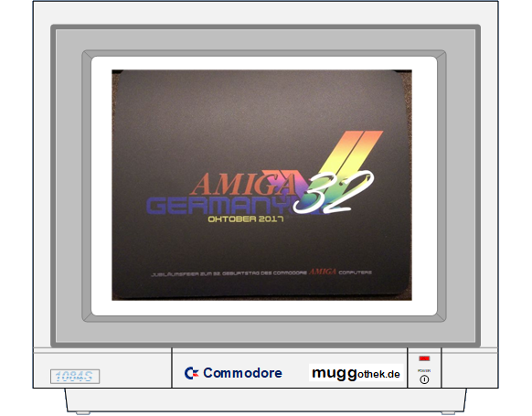Click the Amiga Germany mousepad photo
This screenshot has height=416, width=532.
coord(262,185)
